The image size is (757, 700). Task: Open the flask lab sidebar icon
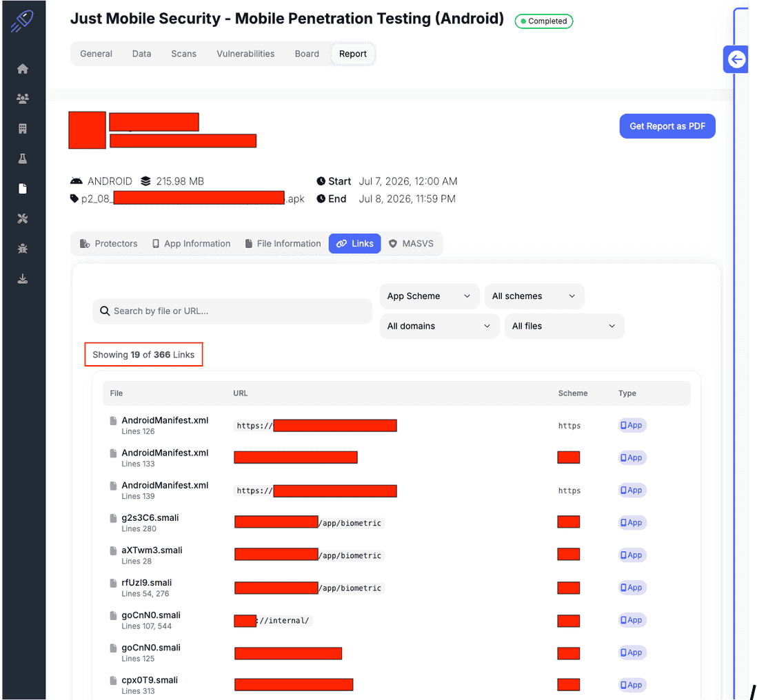pyautogui.click(x=23, y=158)
